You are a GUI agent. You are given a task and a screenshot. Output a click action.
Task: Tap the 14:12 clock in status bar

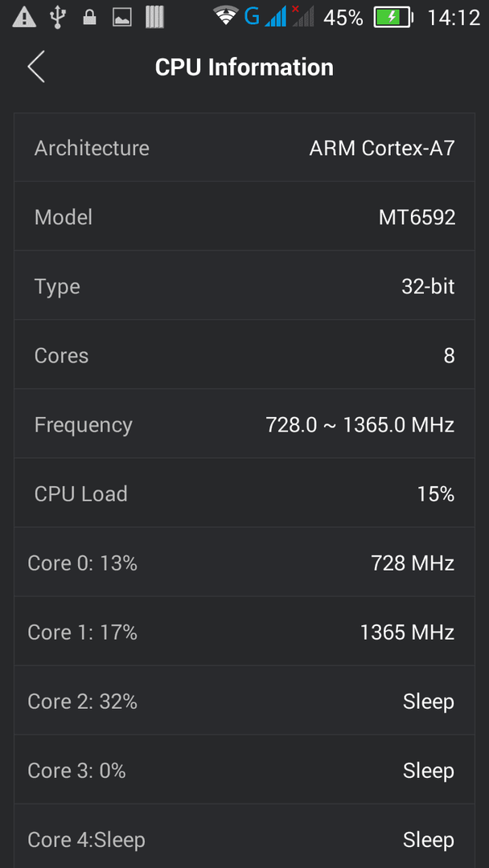[454, 18]
